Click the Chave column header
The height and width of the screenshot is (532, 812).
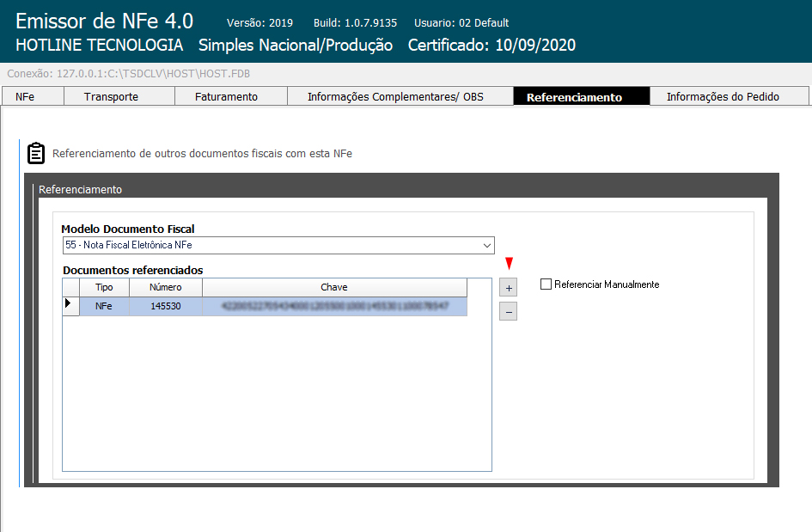click(334, 287)
